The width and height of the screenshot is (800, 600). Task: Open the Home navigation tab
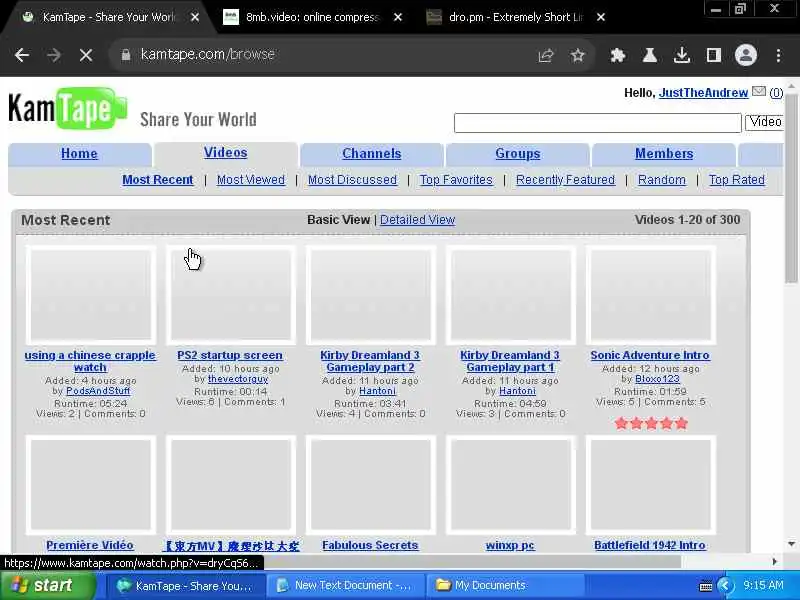[x=79, y=154]
